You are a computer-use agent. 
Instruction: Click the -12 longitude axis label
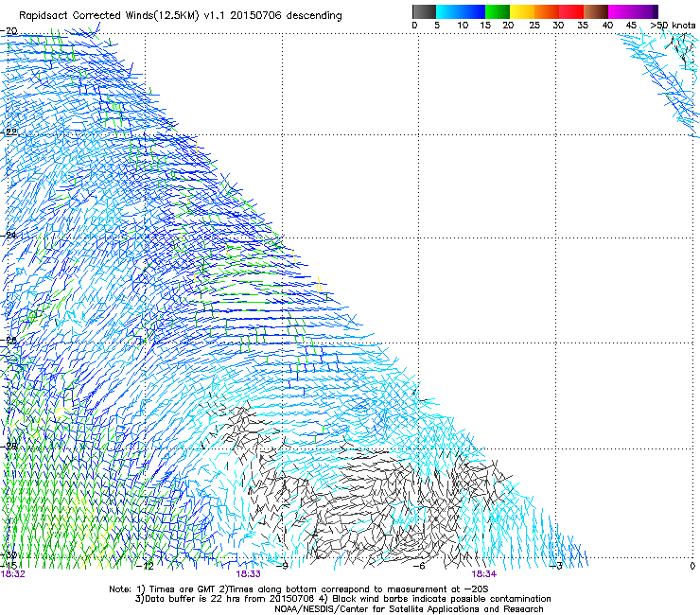tap(146, 566)
